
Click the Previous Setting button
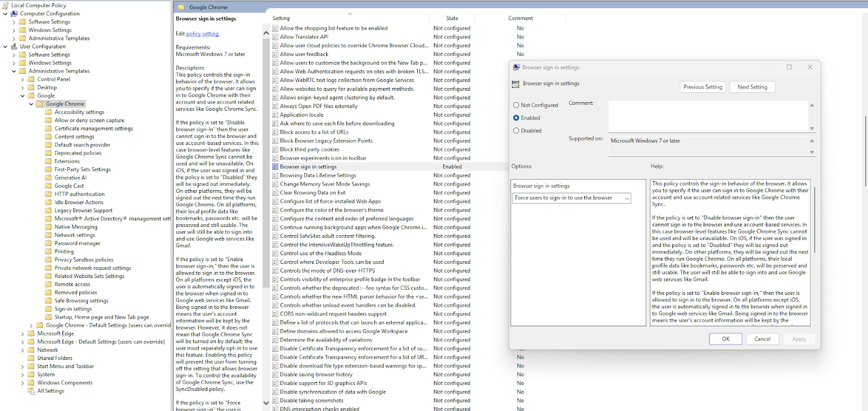point(703,87)
